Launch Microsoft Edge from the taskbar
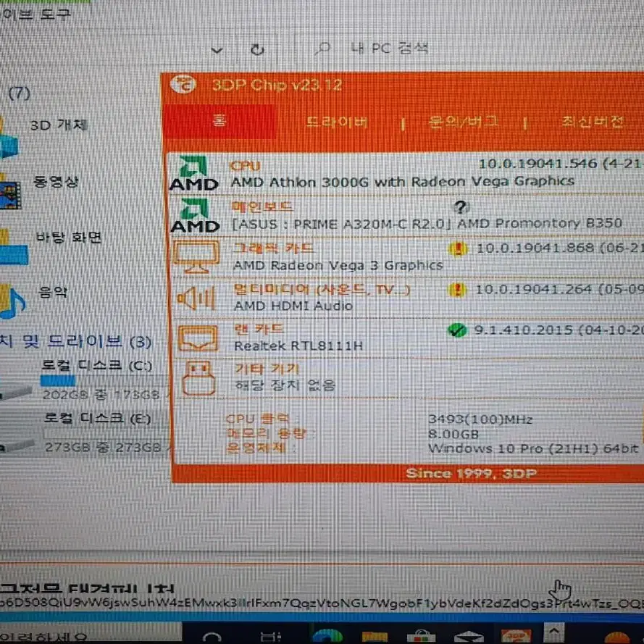 point(327,636)
